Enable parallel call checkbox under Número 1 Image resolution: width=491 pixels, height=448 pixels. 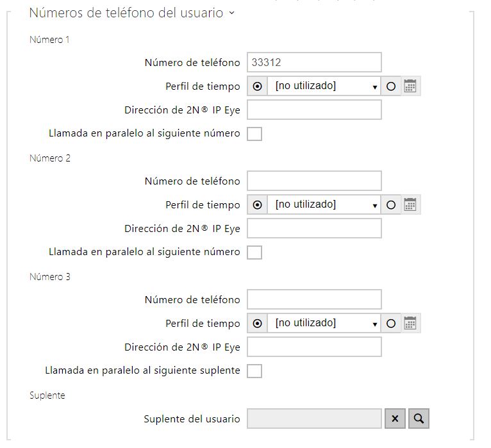(254, 134)
